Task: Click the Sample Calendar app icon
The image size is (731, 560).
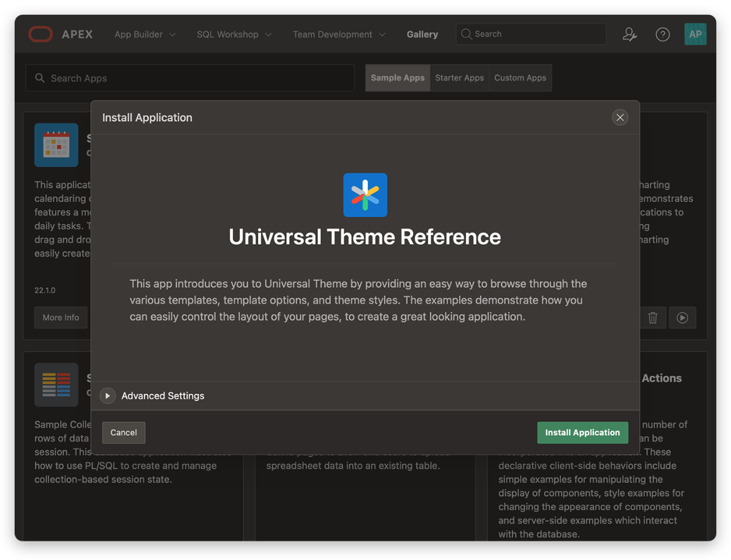Action: click(x=56, y=145)
